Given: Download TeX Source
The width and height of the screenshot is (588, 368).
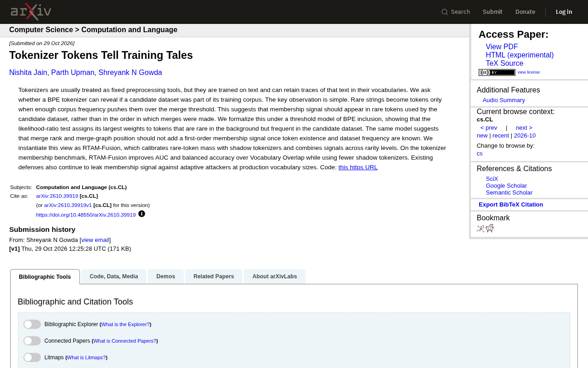Looking at the screenshot, I should 504,63.
